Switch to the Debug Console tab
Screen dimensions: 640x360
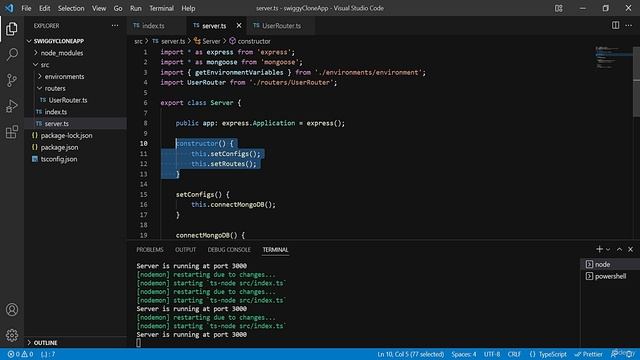pos(229,249)
